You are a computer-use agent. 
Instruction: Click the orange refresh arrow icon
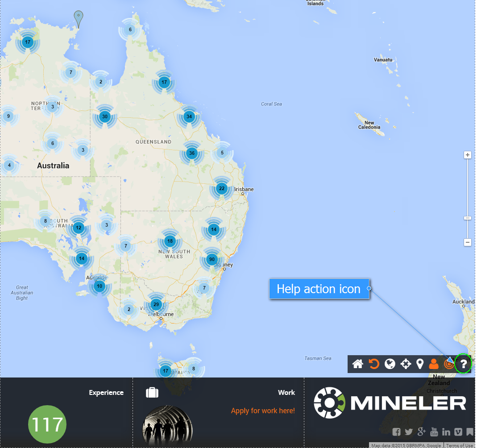pyautogui.click(x=374, y=364)
